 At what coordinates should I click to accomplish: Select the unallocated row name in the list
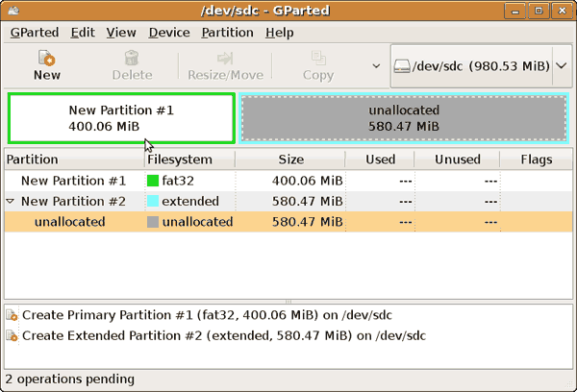(69, 222)
